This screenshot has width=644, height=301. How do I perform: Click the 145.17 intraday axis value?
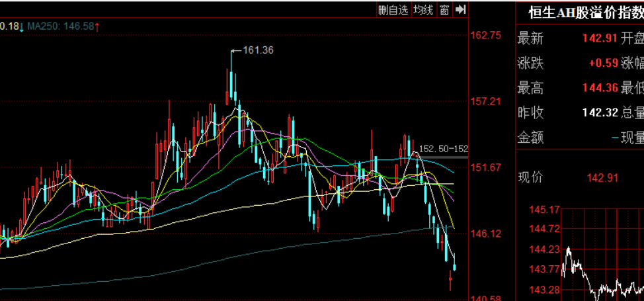tap(545, 210)
